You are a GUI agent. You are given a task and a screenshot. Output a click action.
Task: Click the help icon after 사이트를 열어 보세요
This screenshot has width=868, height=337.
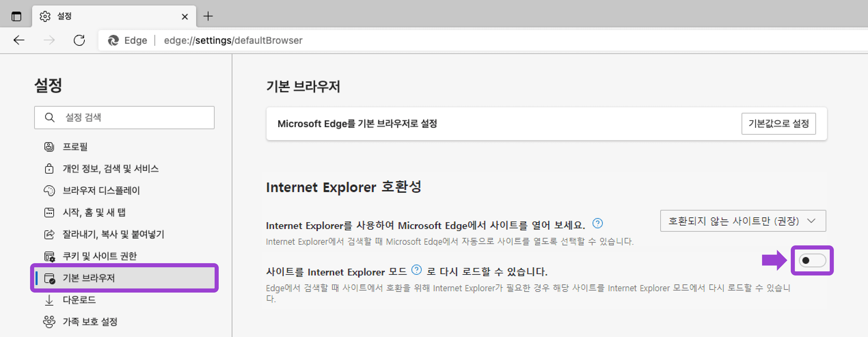point(597,224)
